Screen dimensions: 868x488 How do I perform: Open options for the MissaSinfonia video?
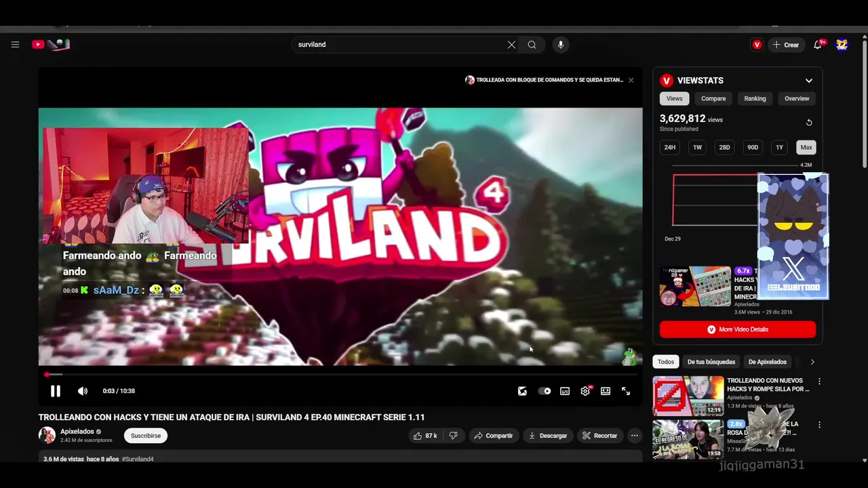coord(819,425)
